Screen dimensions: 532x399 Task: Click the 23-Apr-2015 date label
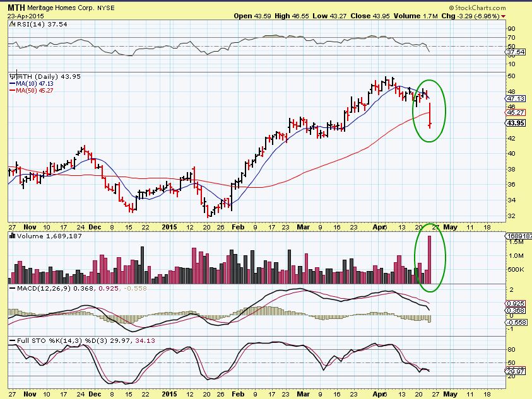pos(25,16)
